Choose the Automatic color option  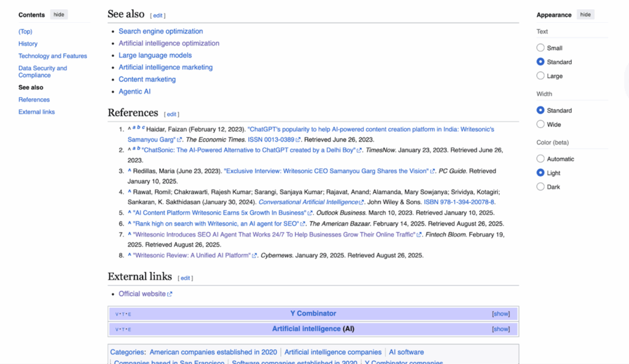(x=540, y=159)
